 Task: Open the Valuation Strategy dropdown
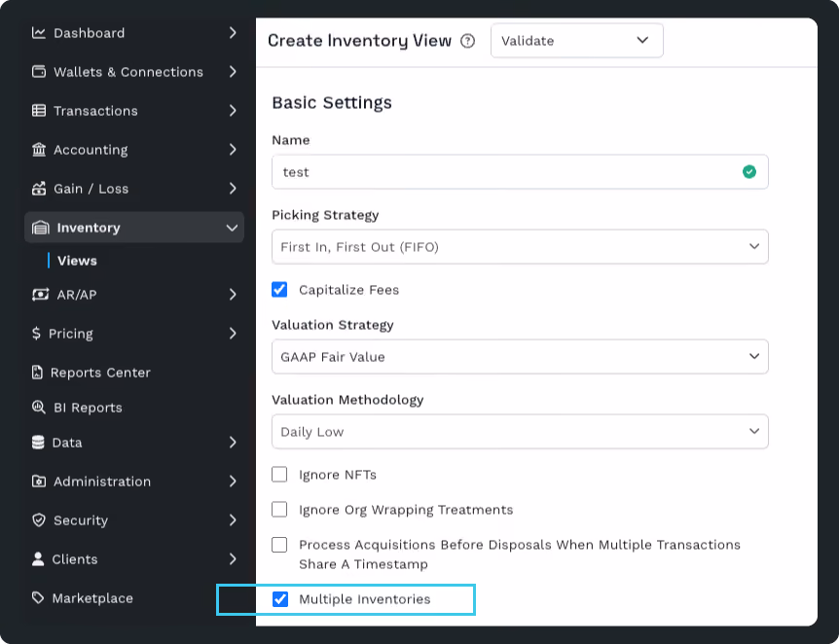520,357
